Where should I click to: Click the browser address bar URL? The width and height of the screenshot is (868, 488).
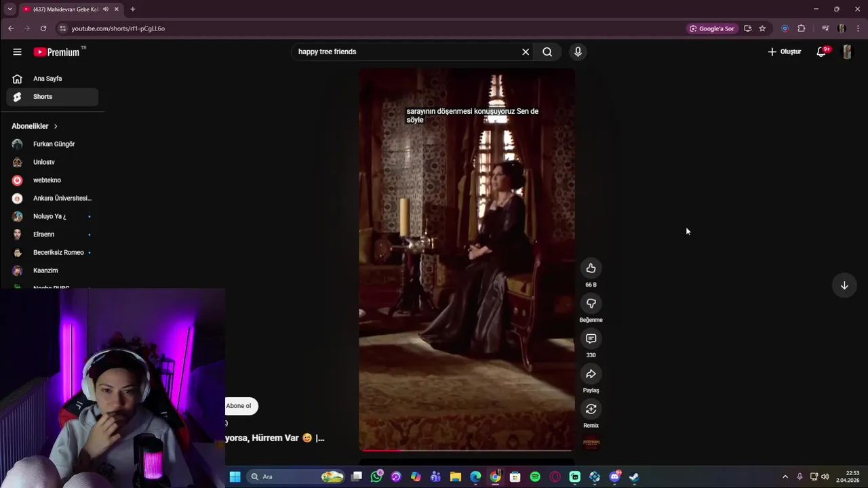[118, 28]
